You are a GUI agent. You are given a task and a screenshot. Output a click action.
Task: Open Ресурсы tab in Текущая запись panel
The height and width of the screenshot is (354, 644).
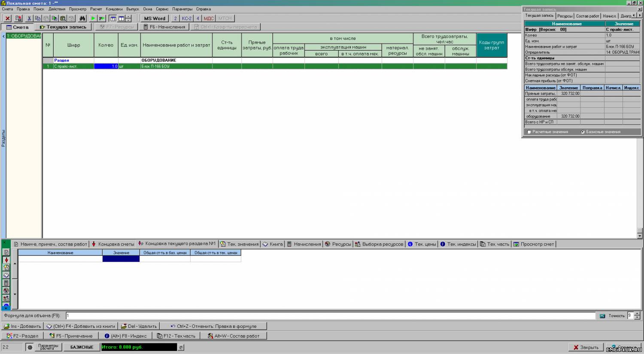(x=565, y=16)
